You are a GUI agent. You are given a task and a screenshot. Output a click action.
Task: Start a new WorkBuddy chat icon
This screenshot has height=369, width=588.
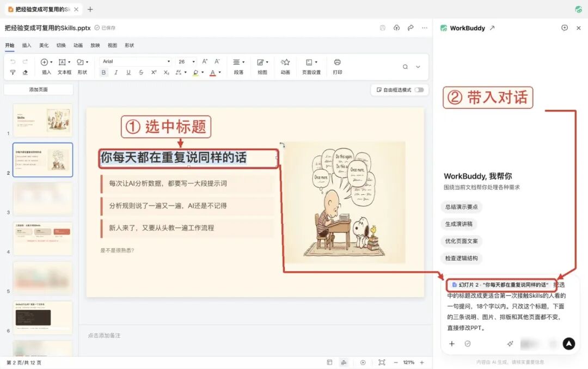coord(565,28)
